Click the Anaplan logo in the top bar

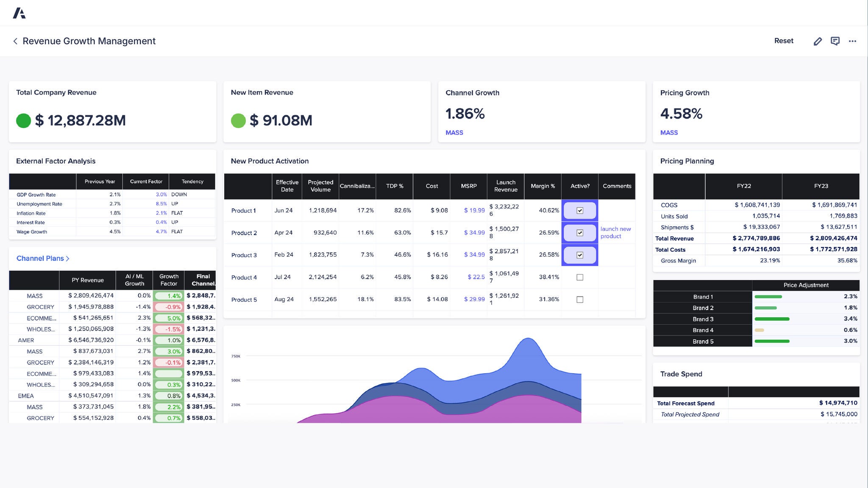coord(19,13)
